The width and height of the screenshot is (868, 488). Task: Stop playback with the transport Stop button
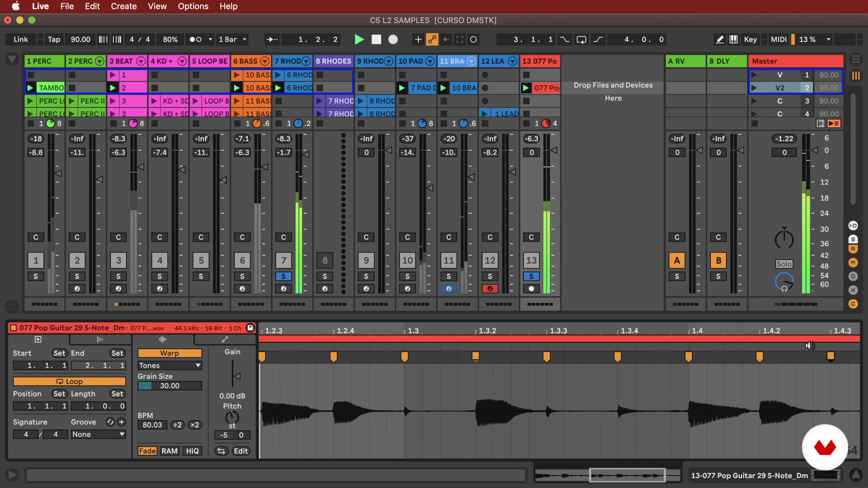point(376,39)
